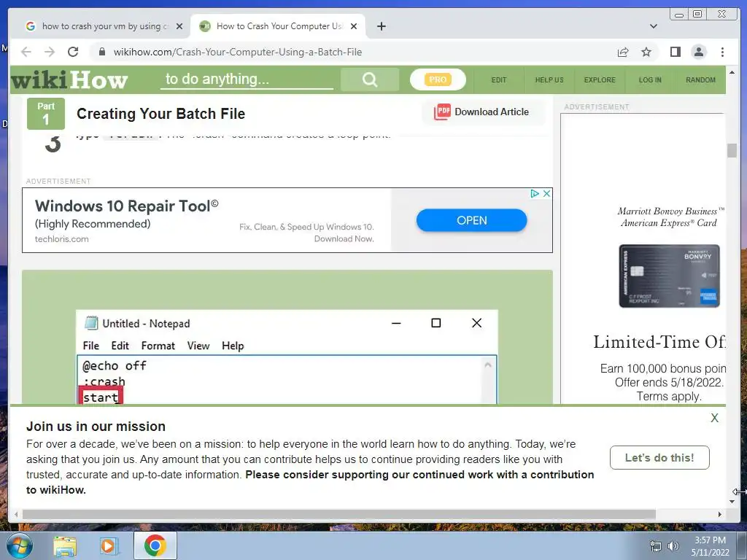Open the Chrome side panel icon
747x560 pixels.
click(675, 52)
